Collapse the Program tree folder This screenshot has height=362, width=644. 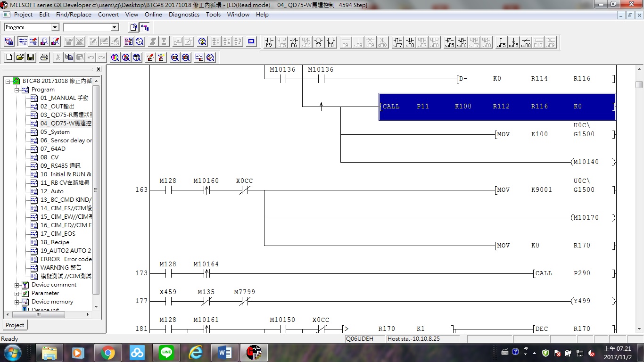coord(17,90)
